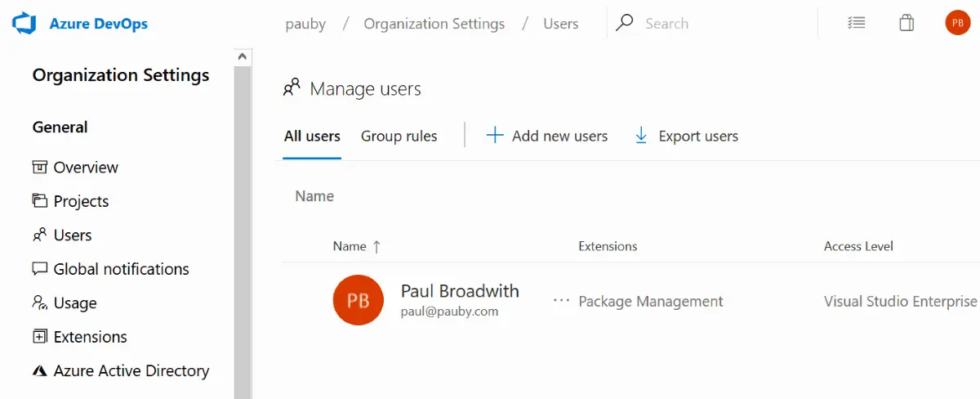Click Paul Broadwith's PB avatar in table
The height and width of the screenshot is (399, 980).
pyautogui.click(x=359, y=300)
